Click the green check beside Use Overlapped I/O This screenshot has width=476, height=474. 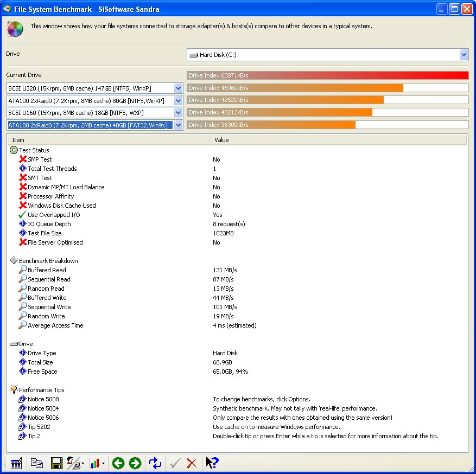(x=22, y=215)
